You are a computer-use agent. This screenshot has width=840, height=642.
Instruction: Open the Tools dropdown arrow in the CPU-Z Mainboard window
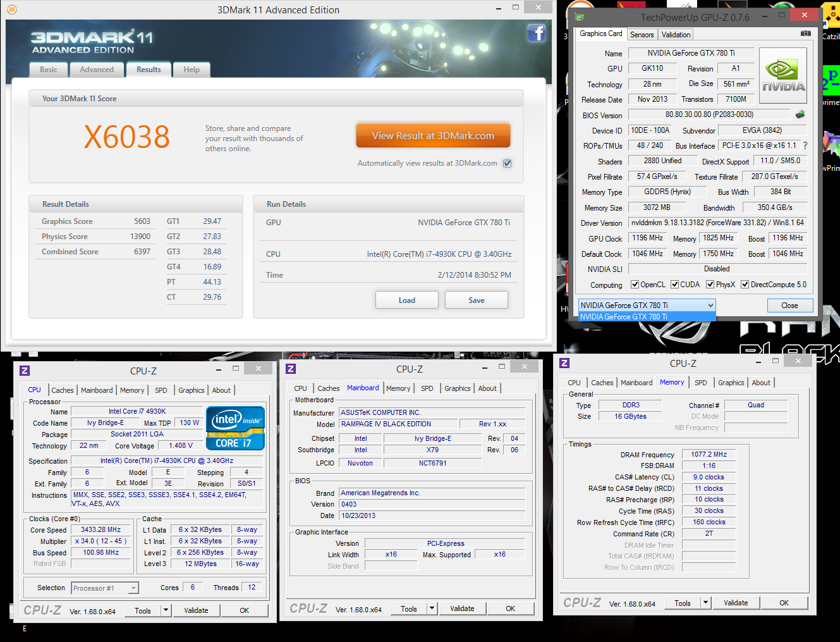click(x=432, y=608)
